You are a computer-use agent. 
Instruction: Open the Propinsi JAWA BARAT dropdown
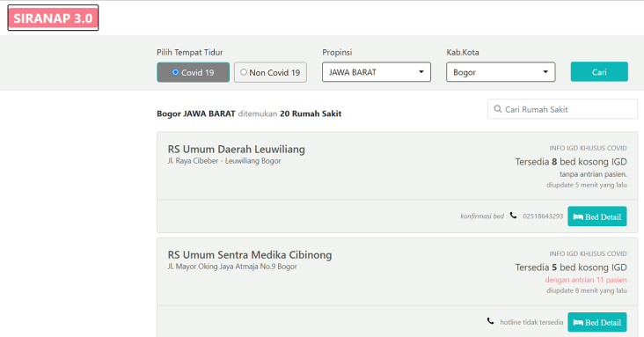pos(377,72)
